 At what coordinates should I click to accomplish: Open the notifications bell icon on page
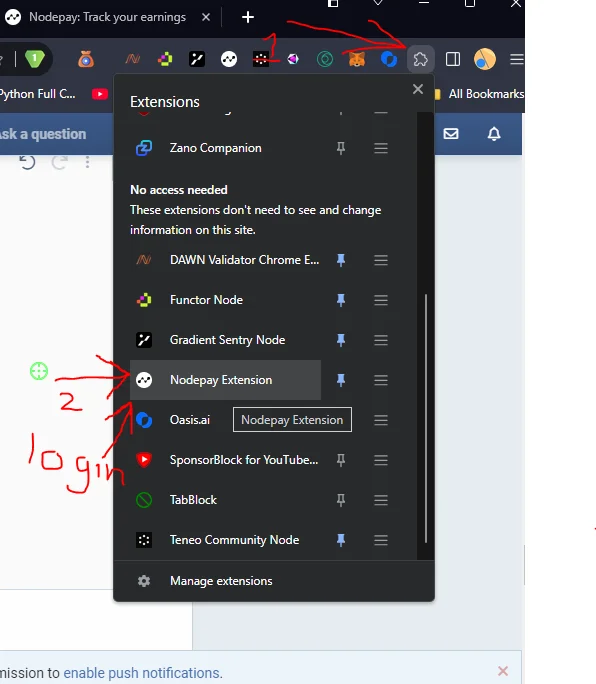click(494, 133)
